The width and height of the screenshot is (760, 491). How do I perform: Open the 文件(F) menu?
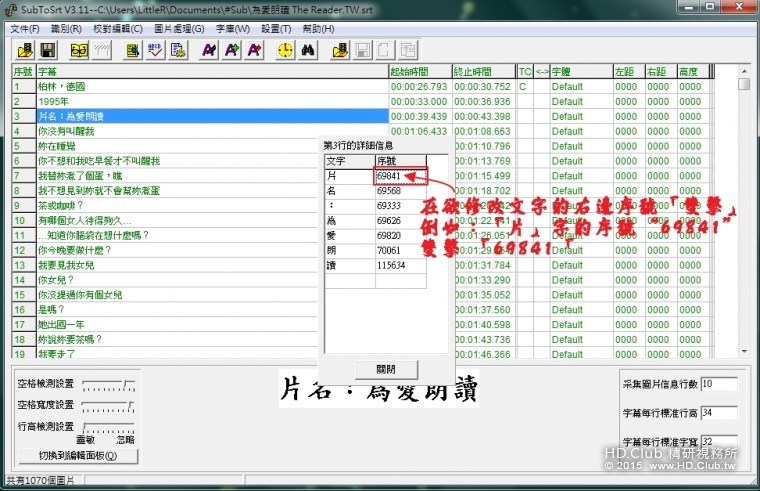point(25,29)
